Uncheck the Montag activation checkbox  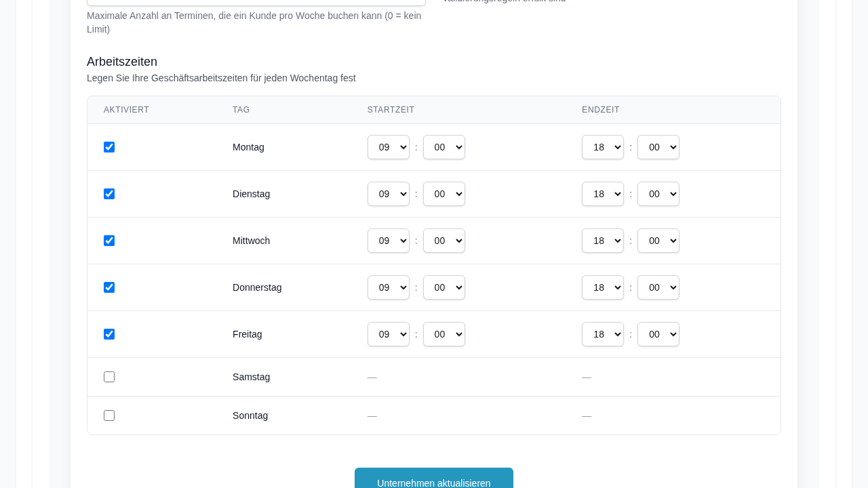[x=109, y=147]
